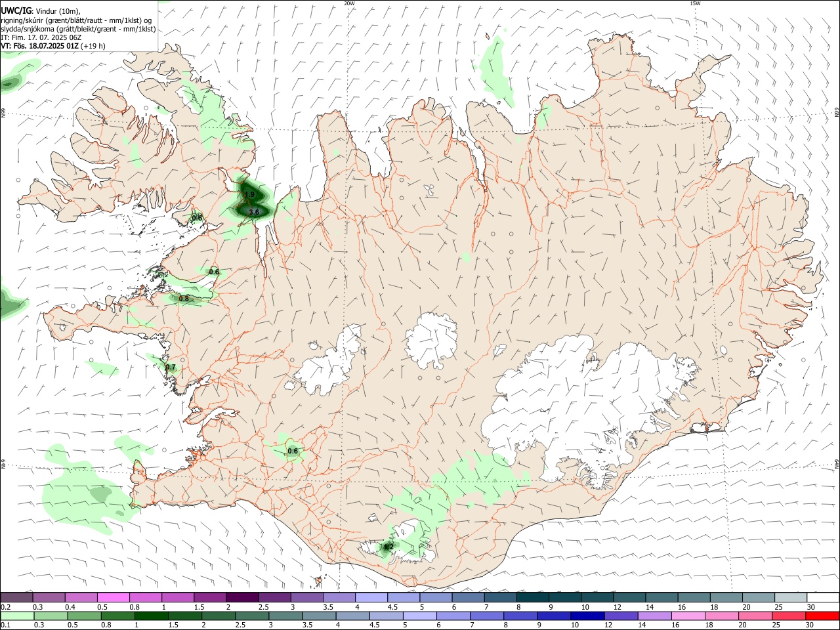
Task: Select the round white Hofsjökull glacier in central Iceland
Action: pyautogui.click(x=431, y=339)
